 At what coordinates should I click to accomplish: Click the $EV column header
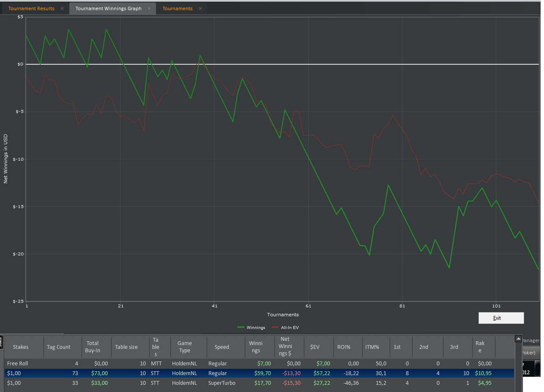314,347
